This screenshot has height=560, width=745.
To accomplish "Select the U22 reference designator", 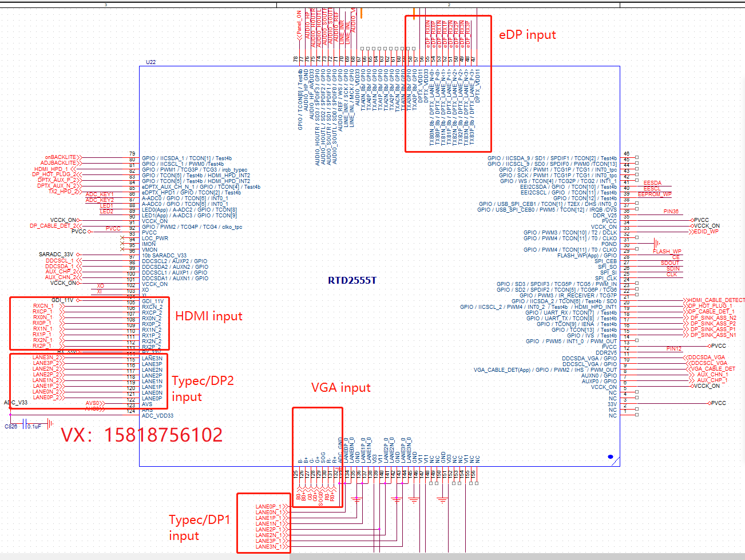I will pyautogui.click(x=150, y=62).
